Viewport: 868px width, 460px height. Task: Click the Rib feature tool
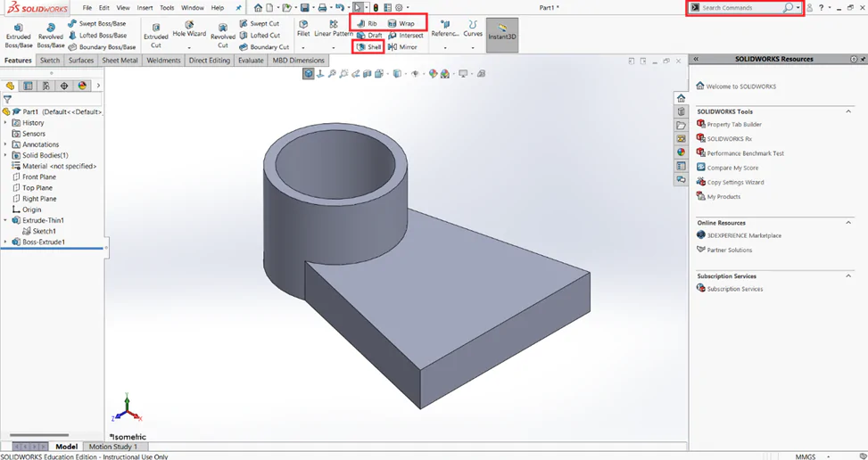point(367,24)
